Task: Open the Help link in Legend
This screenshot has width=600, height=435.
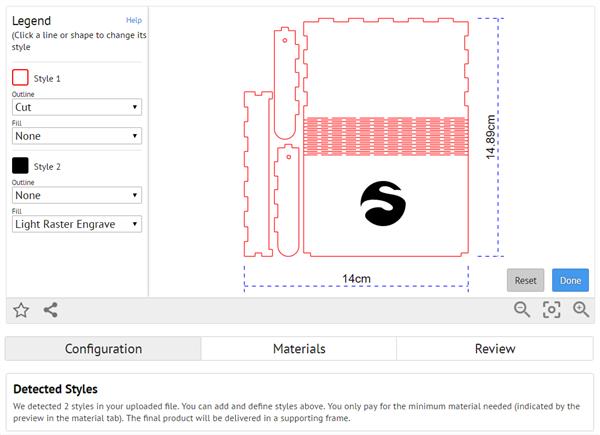Action: [134, 20]
